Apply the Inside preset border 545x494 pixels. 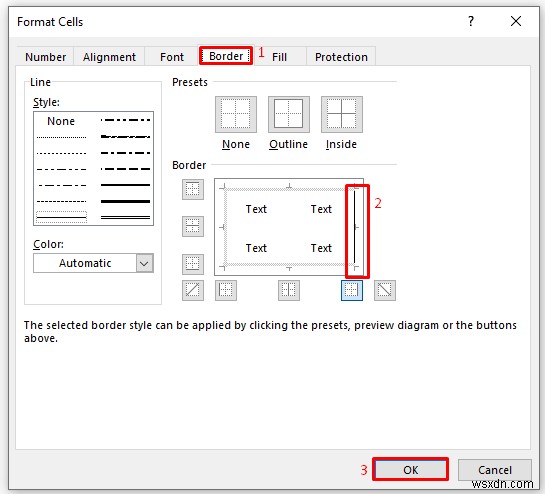coord(342,114)
